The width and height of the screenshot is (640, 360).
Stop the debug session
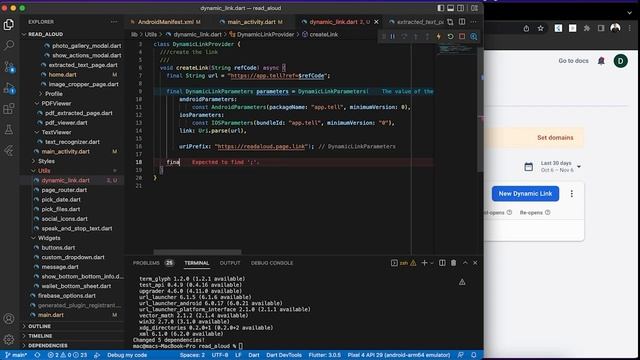[x=462, y=36]
